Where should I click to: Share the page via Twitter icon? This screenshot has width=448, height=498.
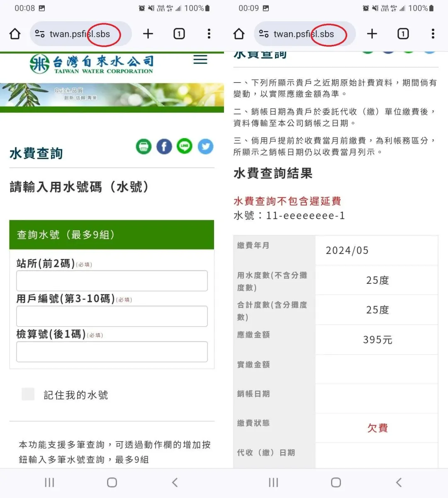coord(205,146)
